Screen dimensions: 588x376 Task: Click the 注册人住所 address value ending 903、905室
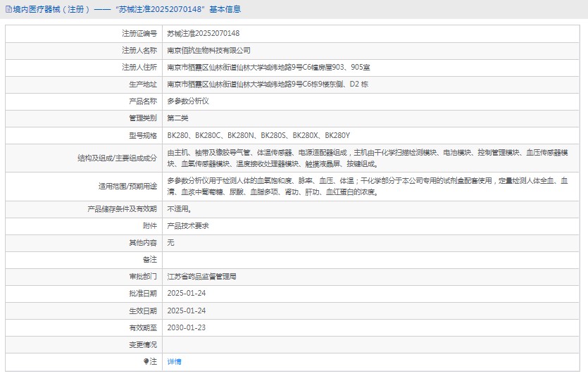(268, 67)
